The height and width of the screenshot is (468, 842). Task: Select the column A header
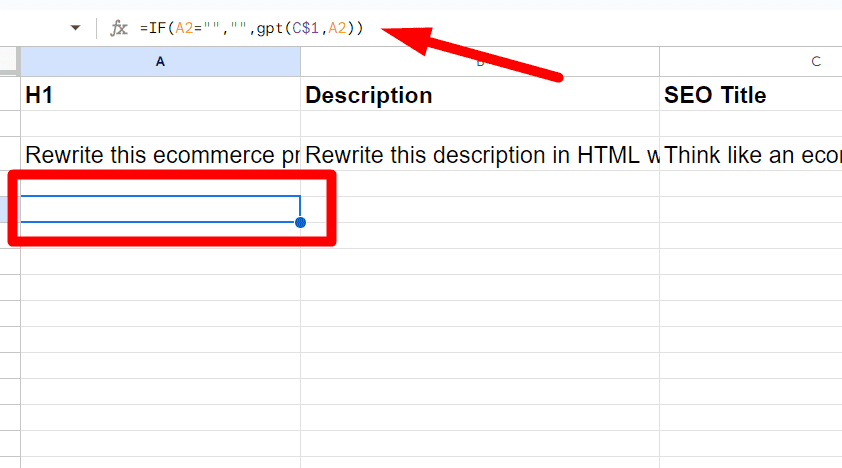(161, 62)
